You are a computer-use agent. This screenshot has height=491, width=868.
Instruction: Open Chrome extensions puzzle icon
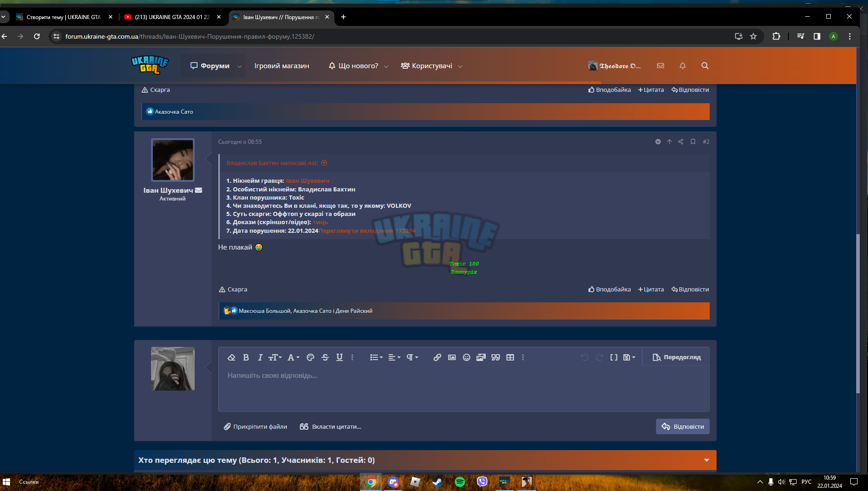776,36
